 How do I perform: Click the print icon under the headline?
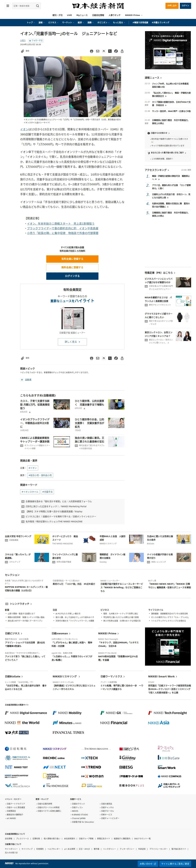tap(92, 51)
